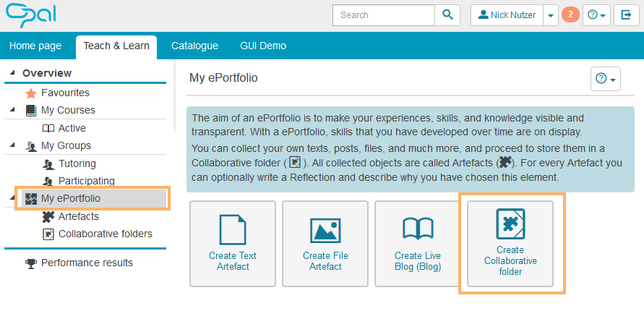This screenshot has height=319, width=644.
Task: Switch to the Catalogue tab
Action: coord(194,46)
